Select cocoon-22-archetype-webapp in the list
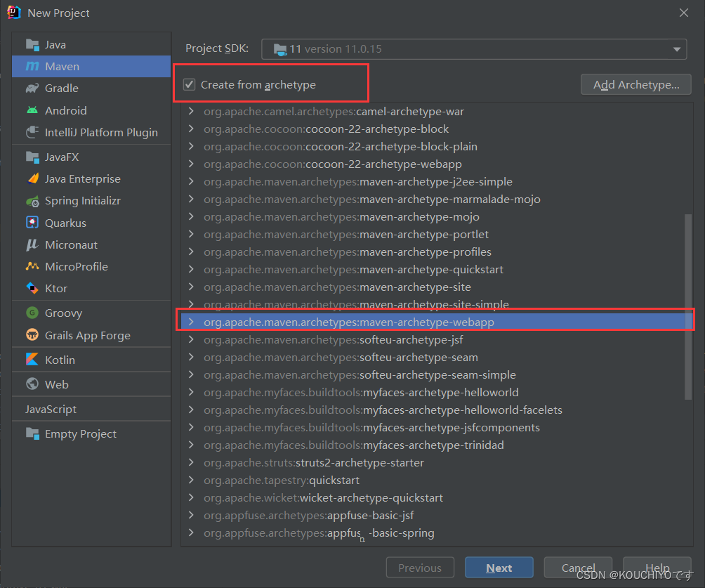The image size is (705, 588). tap(437, 164)
